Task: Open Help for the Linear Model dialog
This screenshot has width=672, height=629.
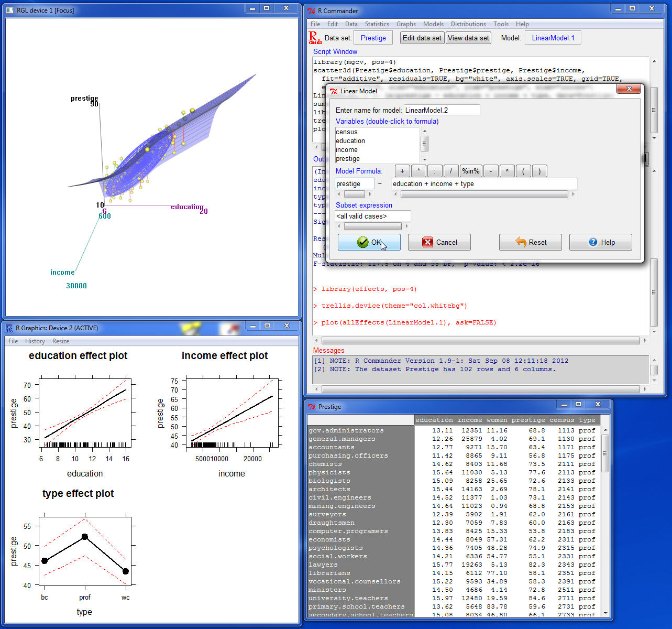Action: [x=601, y=242]
